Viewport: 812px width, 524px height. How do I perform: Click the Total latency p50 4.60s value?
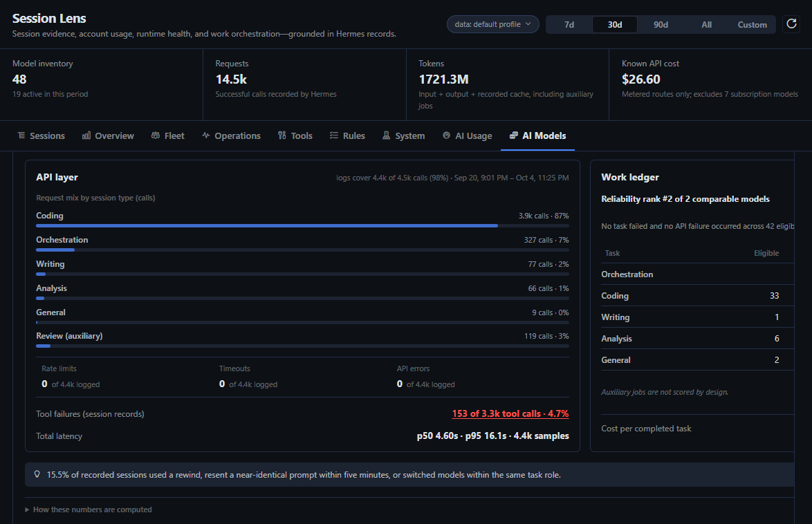pos(493,436)
